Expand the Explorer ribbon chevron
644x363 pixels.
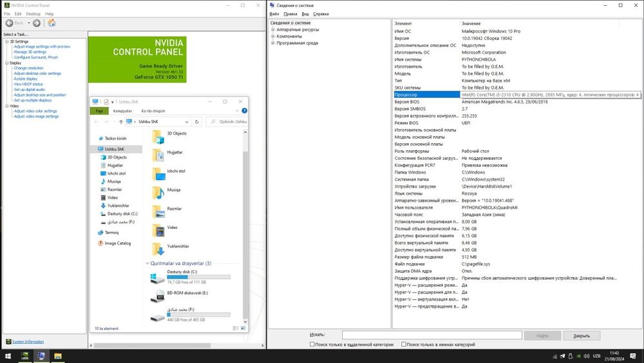coord(237,111)
